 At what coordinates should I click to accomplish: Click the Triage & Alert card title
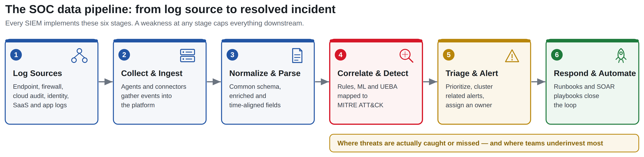[x=472, y=73]
